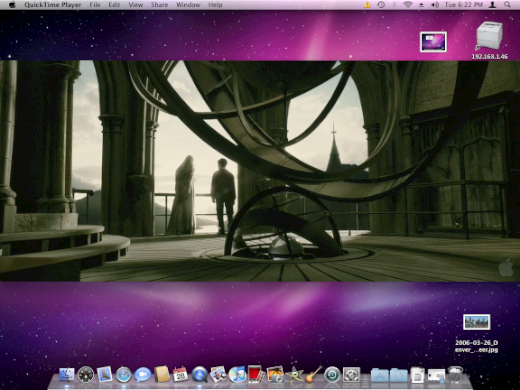
Task: Select the 192.168.1.46 printer desktop icon
Action: pyautogui.click(x=489, y=40)
